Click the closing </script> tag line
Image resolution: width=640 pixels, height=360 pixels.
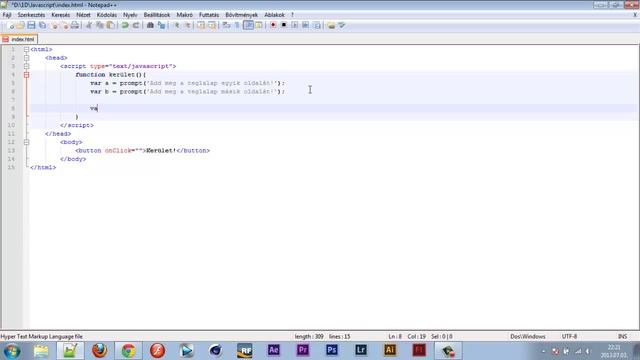tap(77, 125)
